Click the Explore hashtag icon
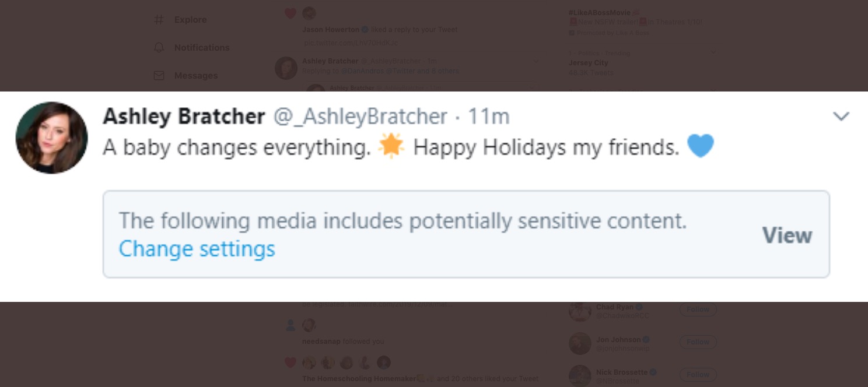 [159, 19]
